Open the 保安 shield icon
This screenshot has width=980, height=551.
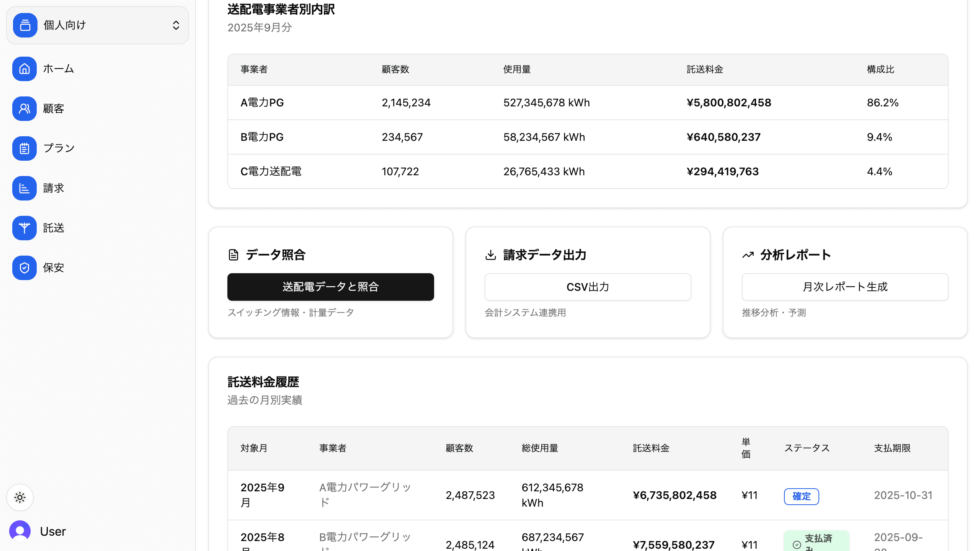(24, 268)
